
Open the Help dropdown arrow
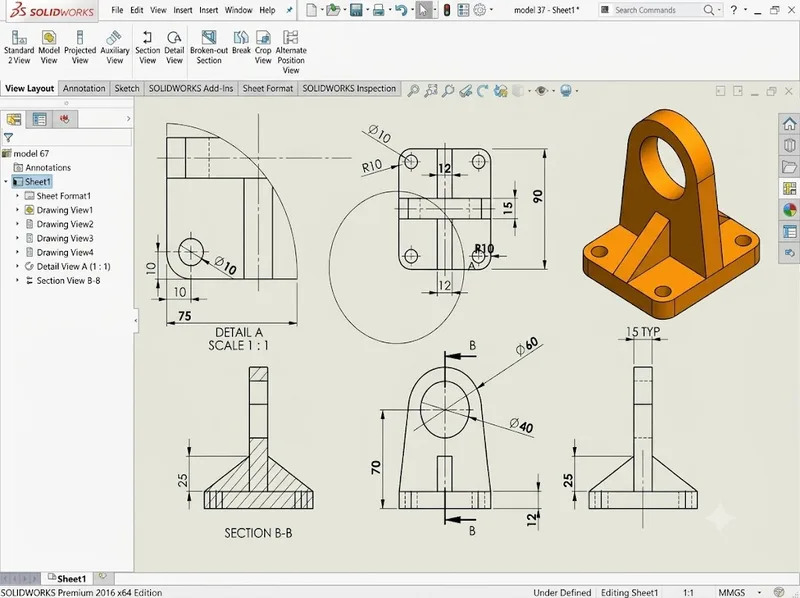(745, 10)
